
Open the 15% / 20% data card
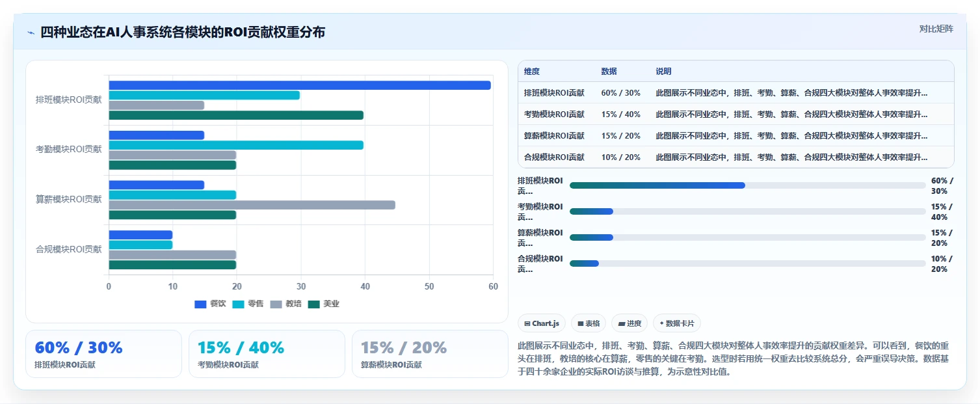[x=430, y=354]
